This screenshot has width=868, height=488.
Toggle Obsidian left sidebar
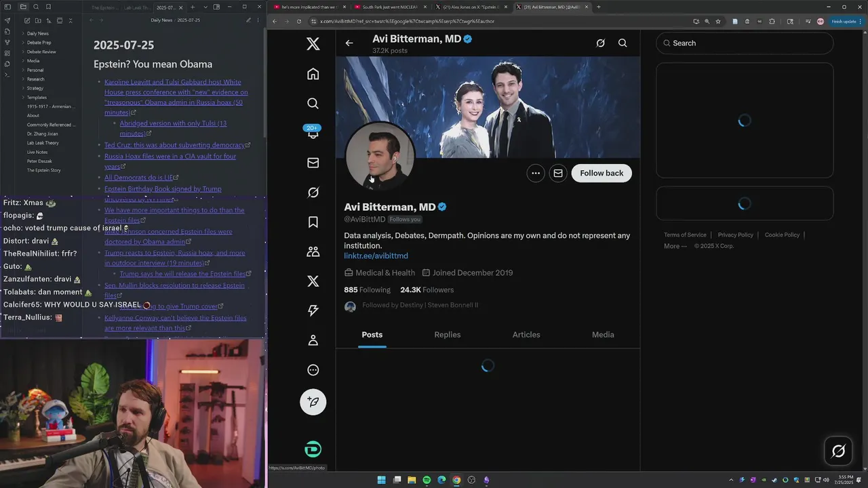click(x=7, y=7)
